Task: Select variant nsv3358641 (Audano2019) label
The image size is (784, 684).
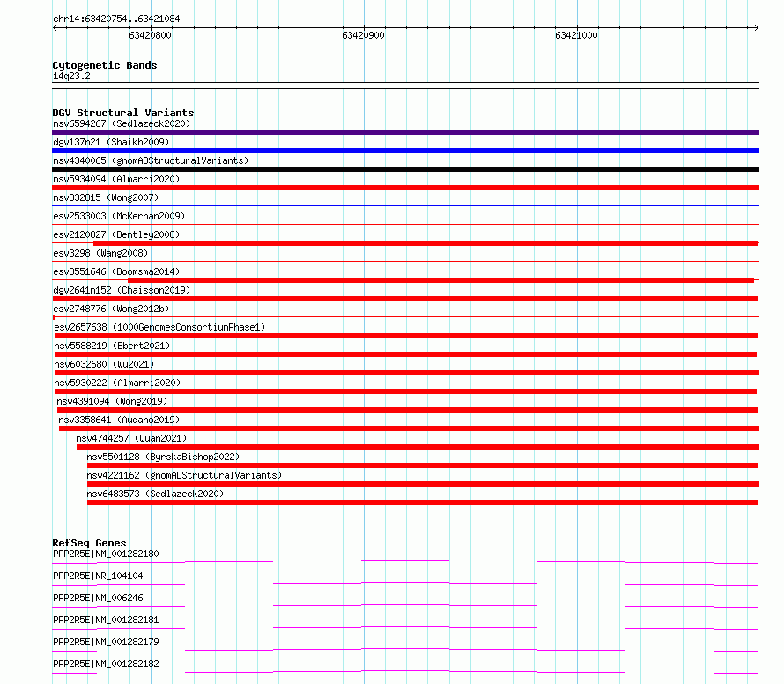Action: [x=119, y=420]
